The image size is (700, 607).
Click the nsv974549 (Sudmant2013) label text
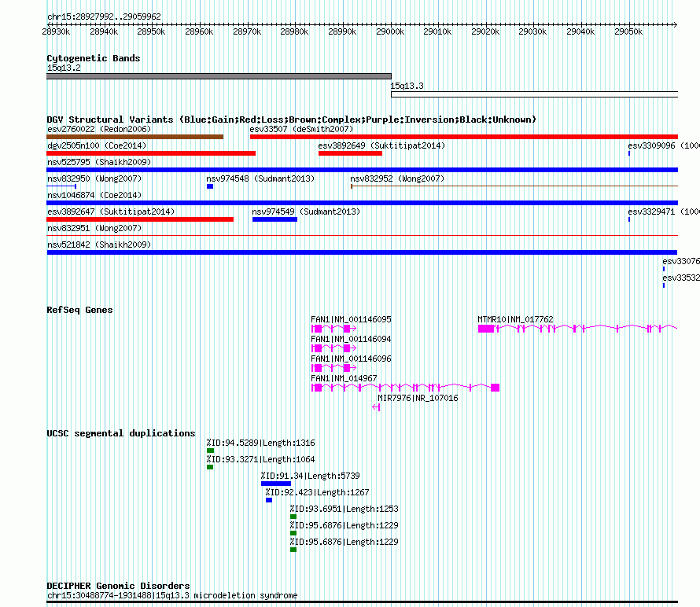coord(306,212)
